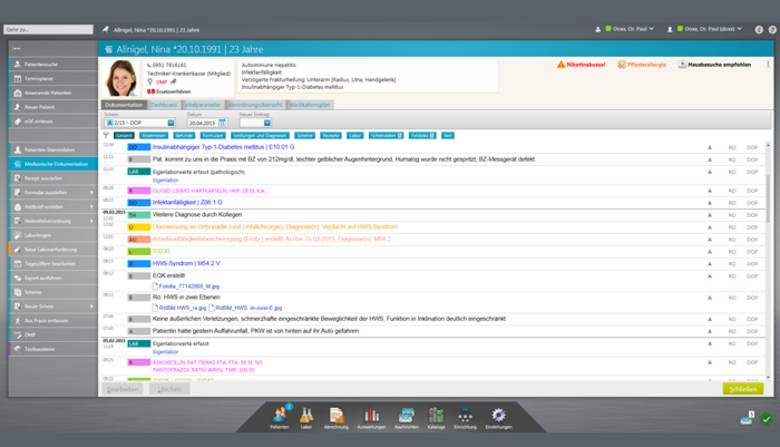Screen dimensions: 780x447
Task: Click the calendar icon beside Datum field
Action: pos(221,122)
